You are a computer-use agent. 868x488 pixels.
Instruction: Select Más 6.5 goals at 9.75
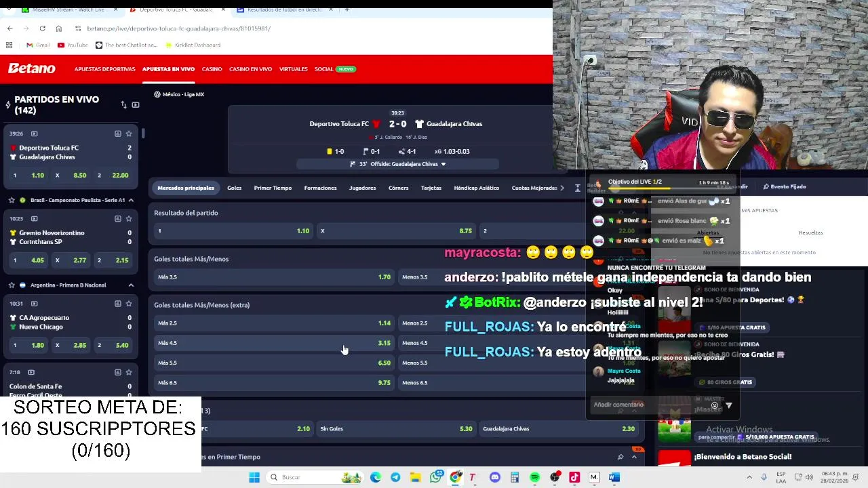click(x=274, y=383)
